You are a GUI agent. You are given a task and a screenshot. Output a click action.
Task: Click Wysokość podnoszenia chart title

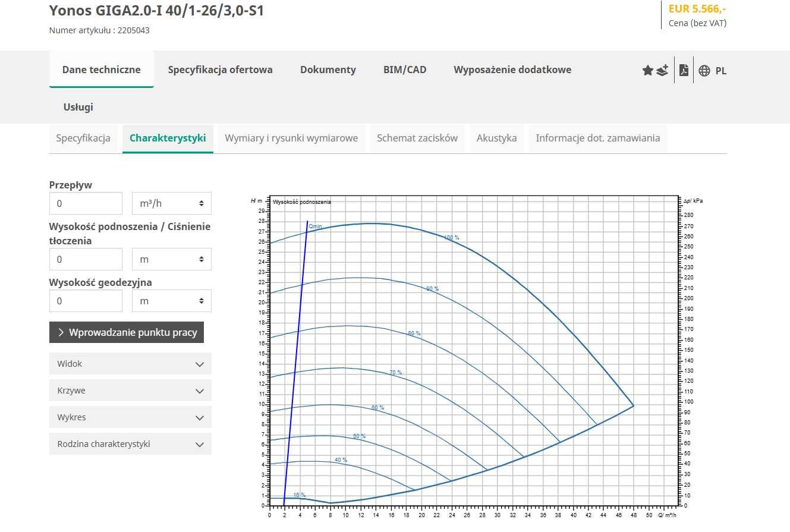(302, 202)
